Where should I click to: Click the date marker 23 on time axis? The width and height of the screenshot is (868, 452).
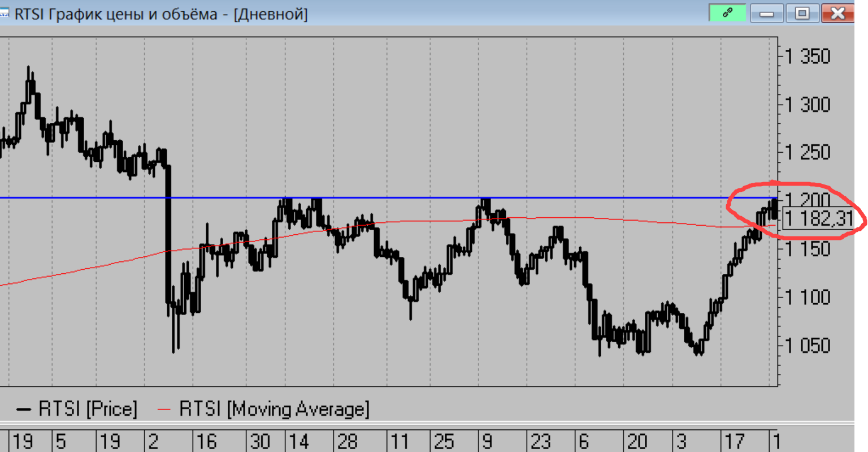[x=541, y=441]
